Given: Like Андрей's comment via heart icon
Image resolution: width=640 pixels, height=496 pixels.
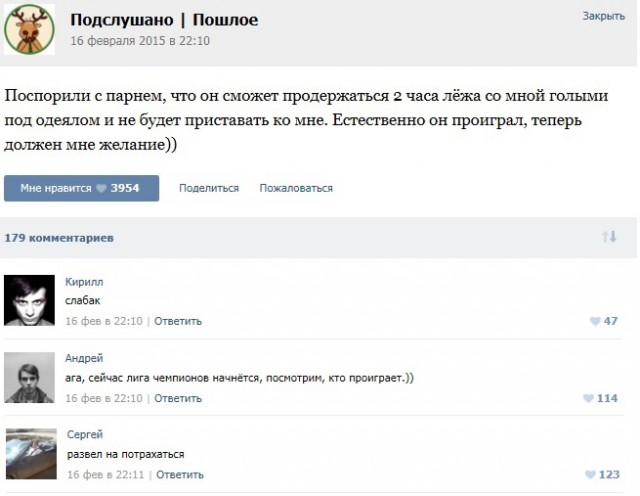Looking at the screenshot, I should click(x=590, y=398).
